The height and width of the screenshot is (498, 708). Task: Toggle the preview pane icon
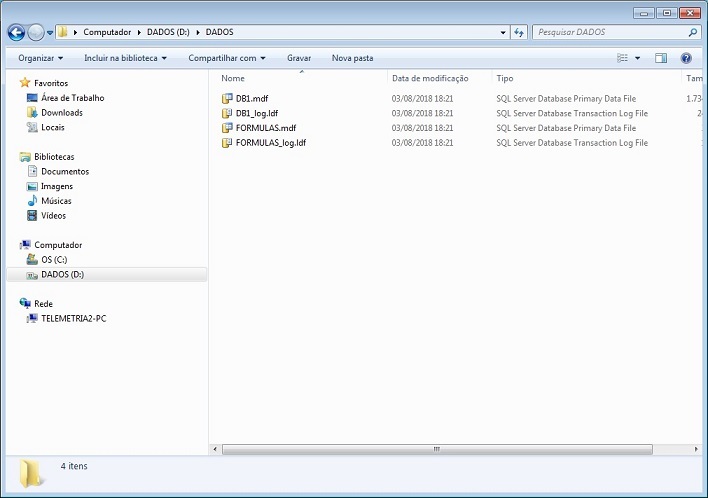[661, 58]
